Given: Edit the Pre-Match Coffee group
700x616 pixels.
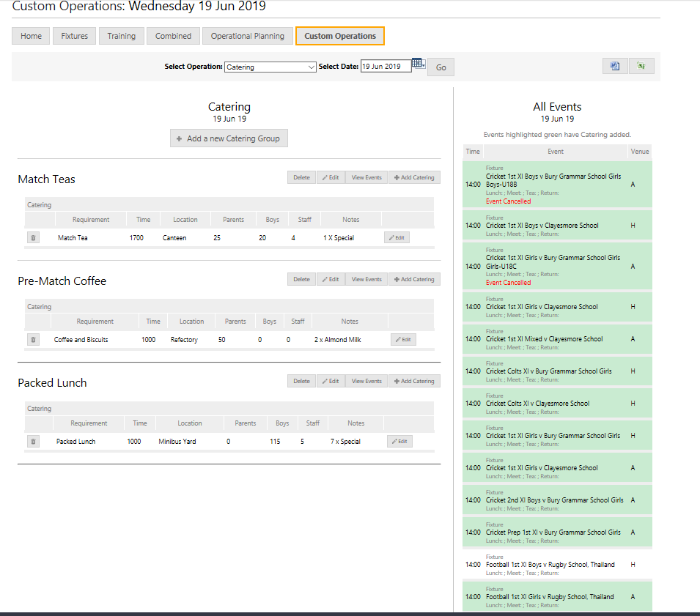Looking at the screenshot, I should 331,279.
